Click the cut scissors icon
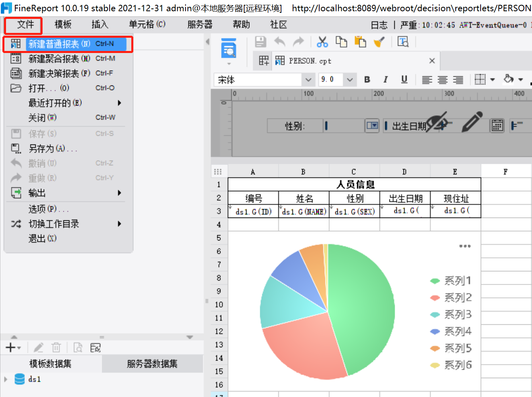The width and height of the screenshot is (532, 397). 322,42
